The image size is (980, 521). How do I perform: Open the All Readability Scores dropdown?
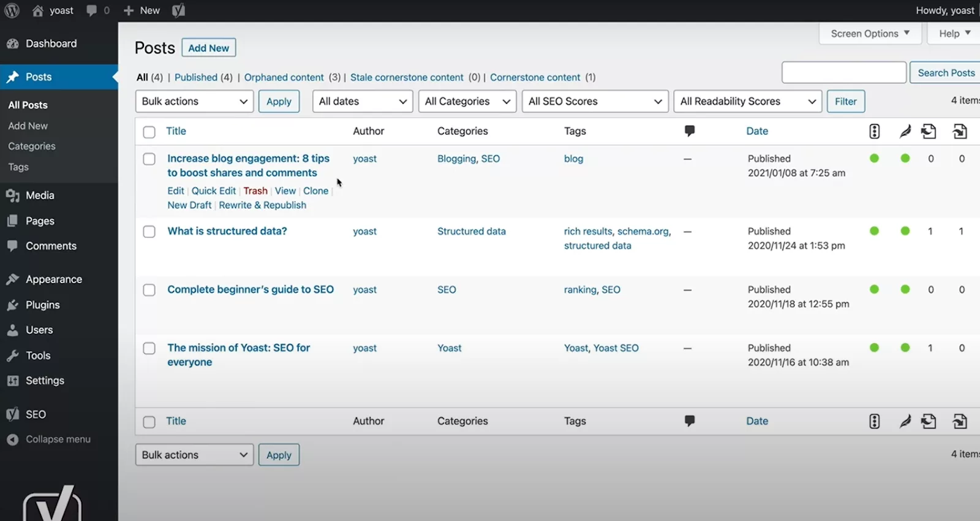748,101
